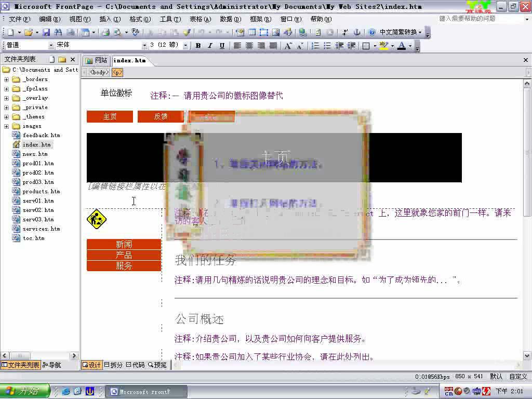Viewport: 532px width, 399px height.
Task: Select feedback.htm in folder list
Action: click(41, 136)
